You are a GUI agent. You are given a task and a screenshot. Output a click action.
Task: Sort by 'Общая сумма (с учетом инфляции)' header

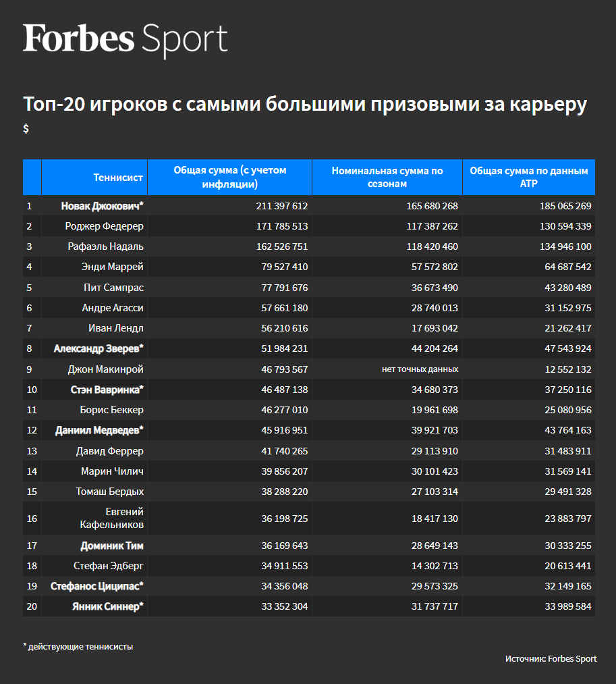tap(229, 177)
